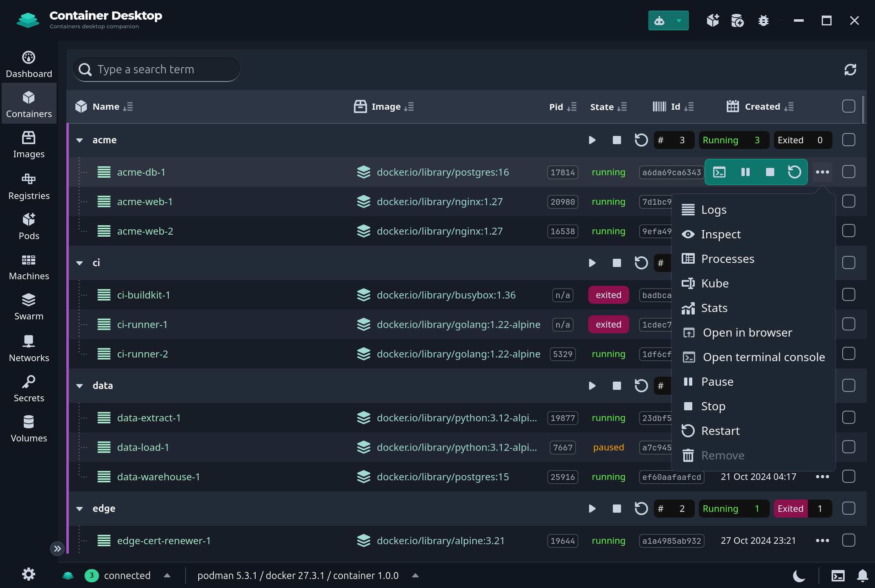Viewport: 875px width, 588px height.
Task: Choose Open in browser menu entry
Action: click(x=754, y=332)
